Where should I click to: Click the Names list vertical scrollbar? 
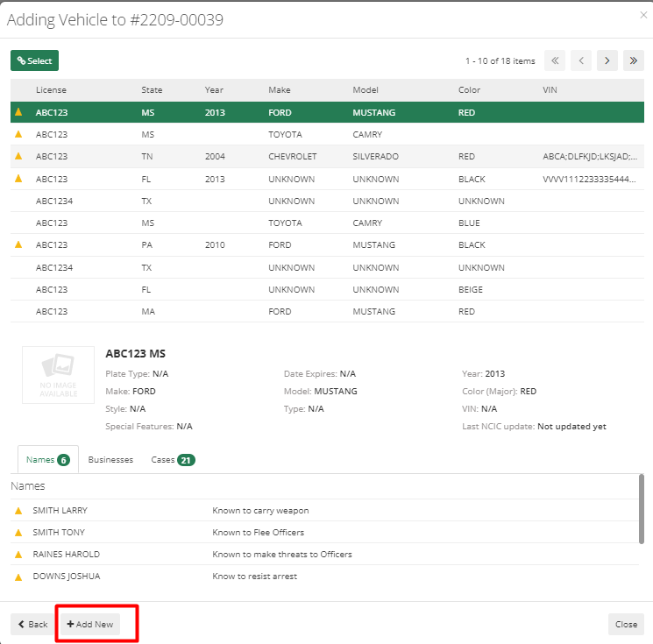tap(642, 509)
